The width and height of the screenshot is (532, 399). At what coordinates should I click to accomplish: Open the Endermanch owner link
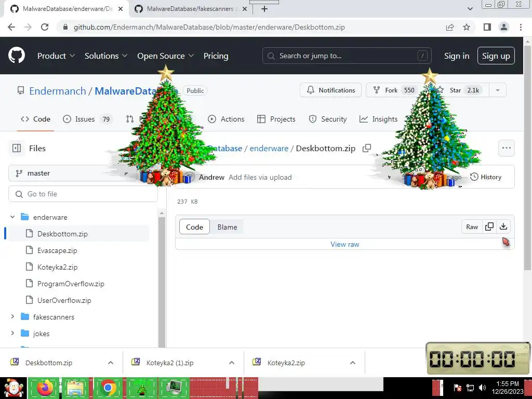pyautogui.click(x=58, y=90)
